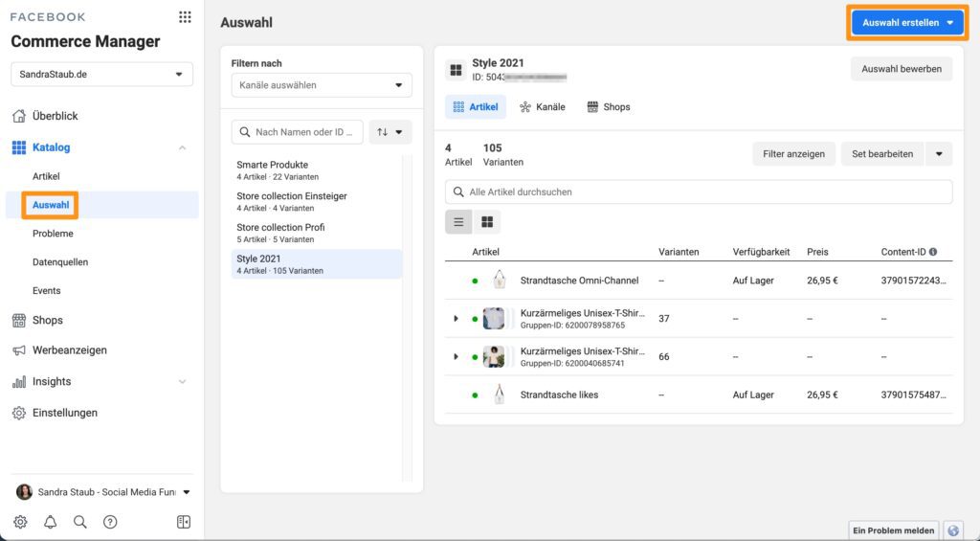The height and width of the screenshot is (541, 980).
Task: Open notifications bell icon
Action: pyautogui.click(x=51, y=522)
